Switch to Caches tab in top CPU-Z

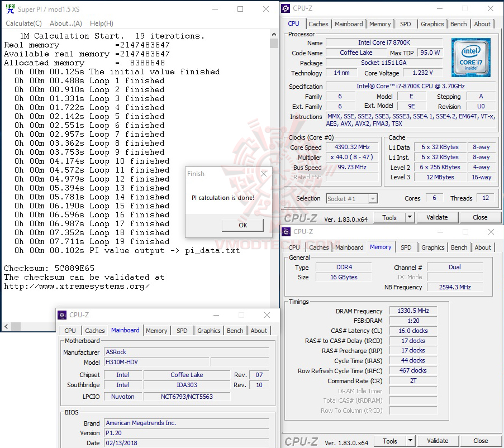(318, 24)
